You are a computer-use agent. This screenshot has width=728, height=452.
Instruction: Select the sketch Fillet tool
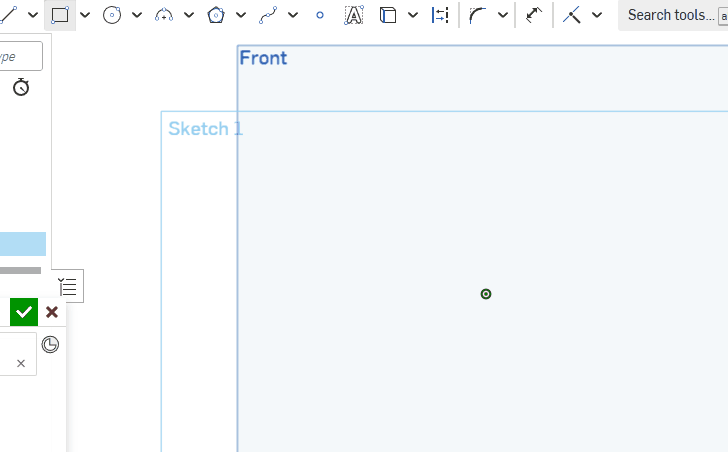tap(478, 15)
